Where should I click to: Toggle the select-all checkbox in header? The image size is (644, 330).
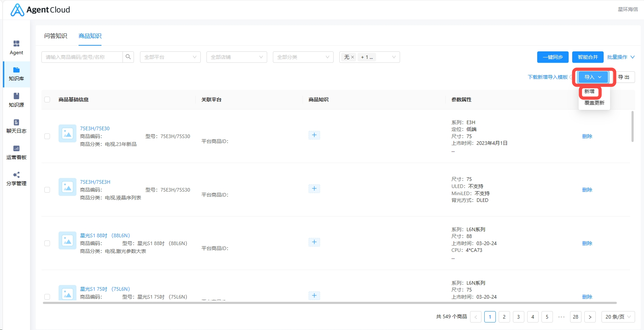(x=47, y=100)
